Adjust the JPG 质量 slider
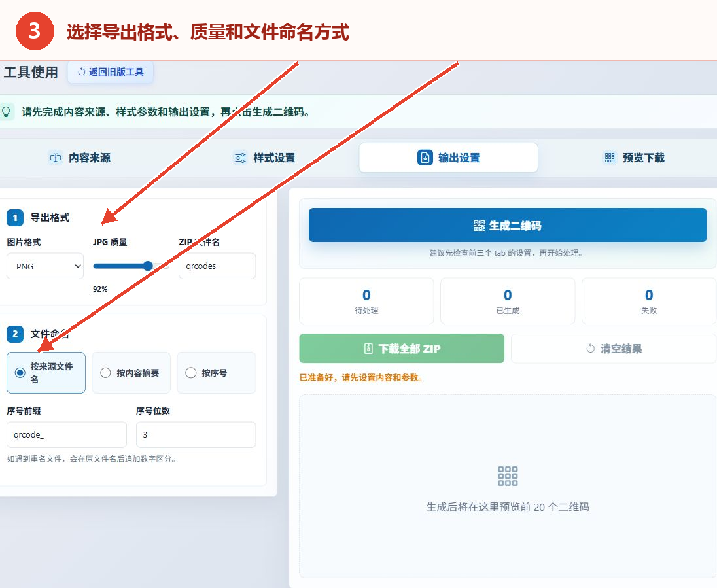Screen dimensions: 717x588 (131, 266)
